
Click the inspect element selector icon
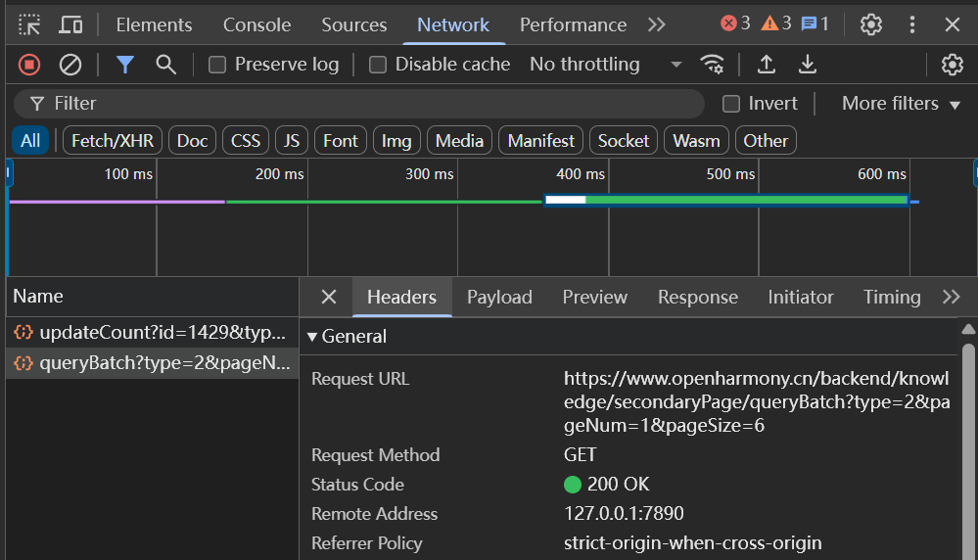point(29,24)
